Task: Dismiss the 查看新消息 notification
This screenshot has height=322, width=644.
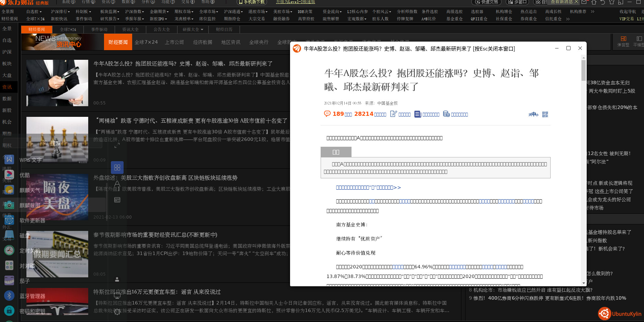Action: [x=576, y=2]
